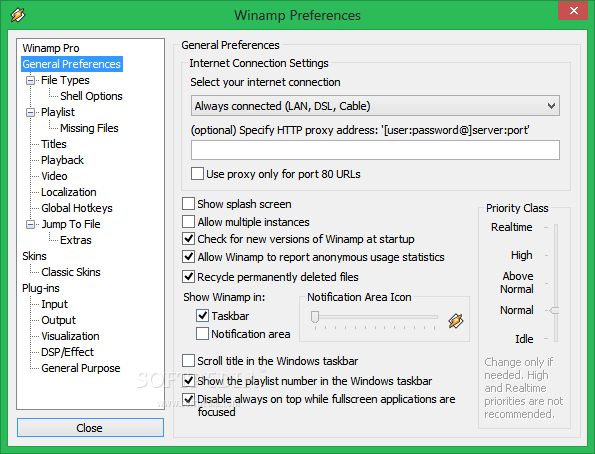Click the Idle priority label
The height and width of the screenshot is (454, 595).
[524, 339]
